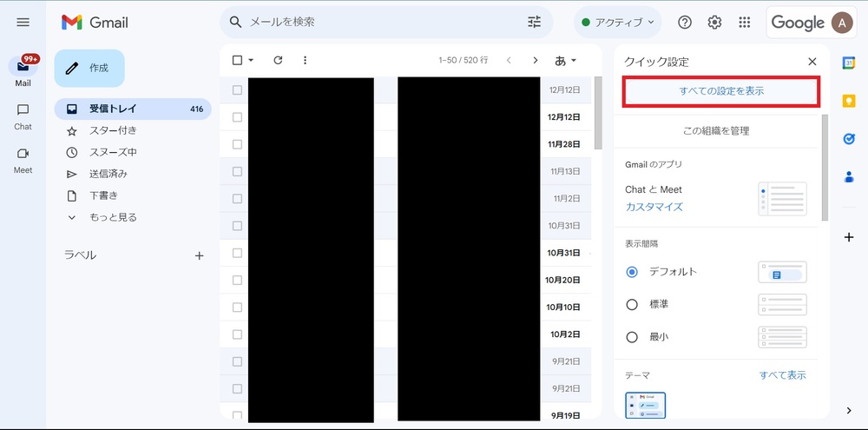868x430 pixels.
Task: Tick checkbox for 11月2日 email
Action: pos(237,198)
